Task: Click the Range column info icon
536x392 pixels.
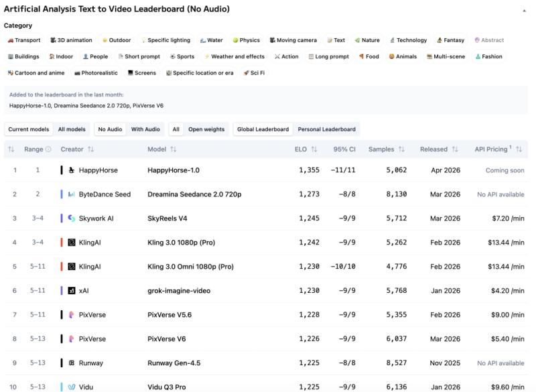Action: (x=48, y=149)
